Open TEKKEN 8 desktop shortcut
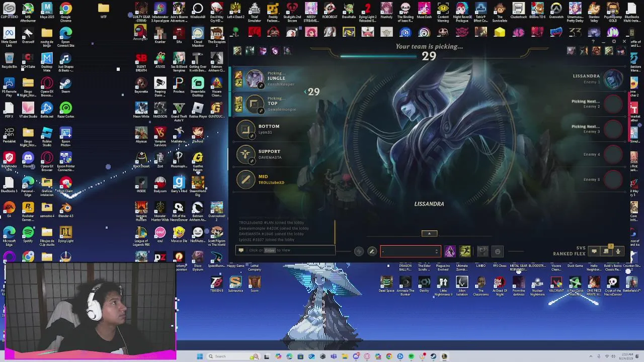Viewport: 644px width, 362px height. coord(216,284)
